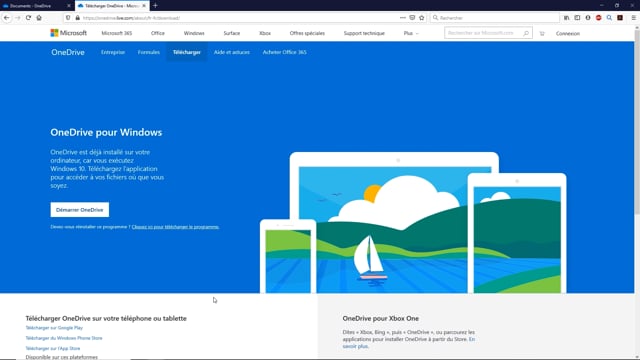Click the Démarrer OneDrive button
640x360 pixels.
pyautogui.click(x=80, y=210)
